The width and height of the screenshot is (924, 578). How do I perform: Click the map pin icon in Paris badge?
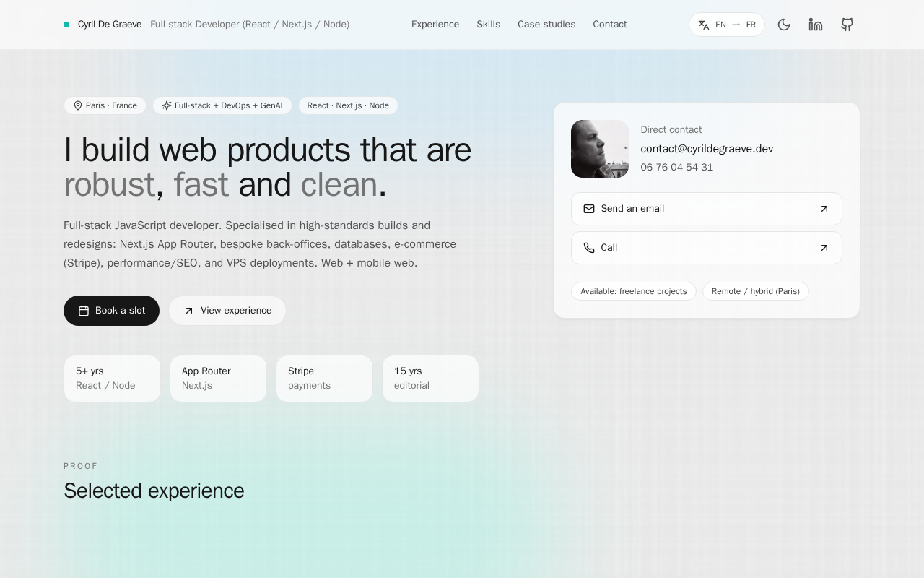click(78, 105)
